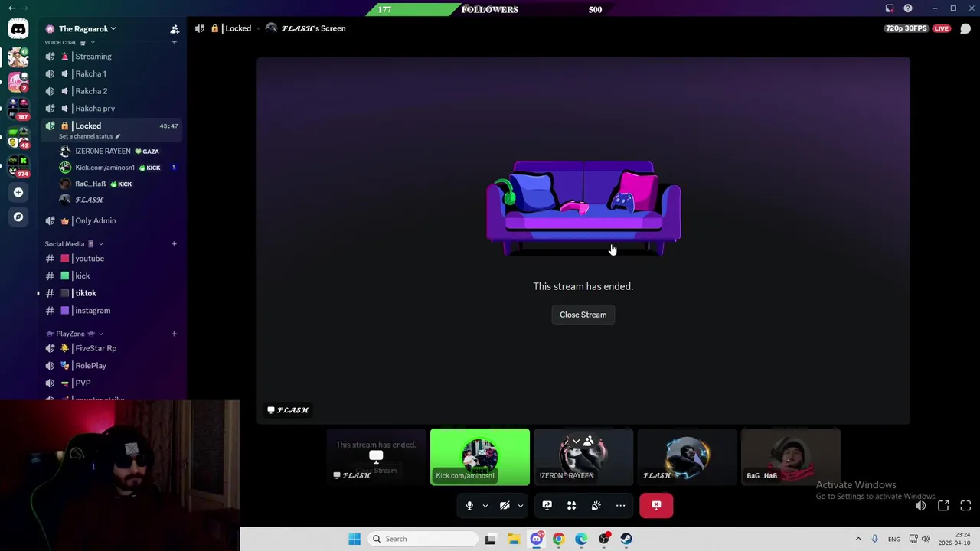Select user IZERONE RAYEEN in Locked channel
980x551 pixels.
click(117, 152)
